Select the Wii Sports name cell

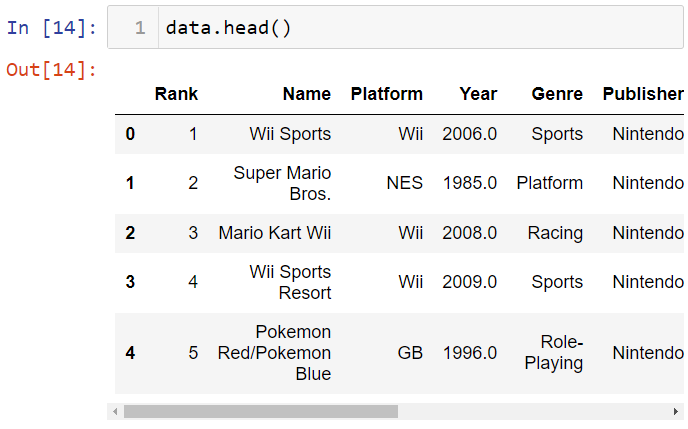pyautogui.click(x=290, y=134)
